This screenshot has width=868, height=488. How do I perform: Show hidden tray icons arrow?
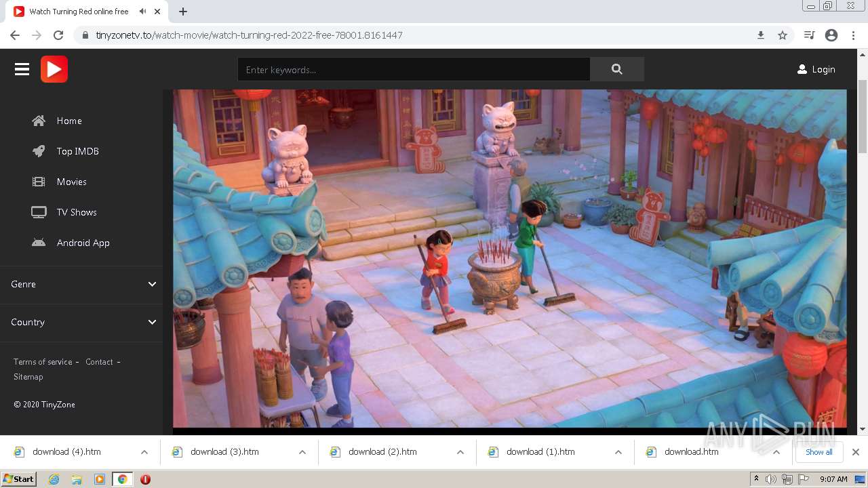tap(756, 479)
